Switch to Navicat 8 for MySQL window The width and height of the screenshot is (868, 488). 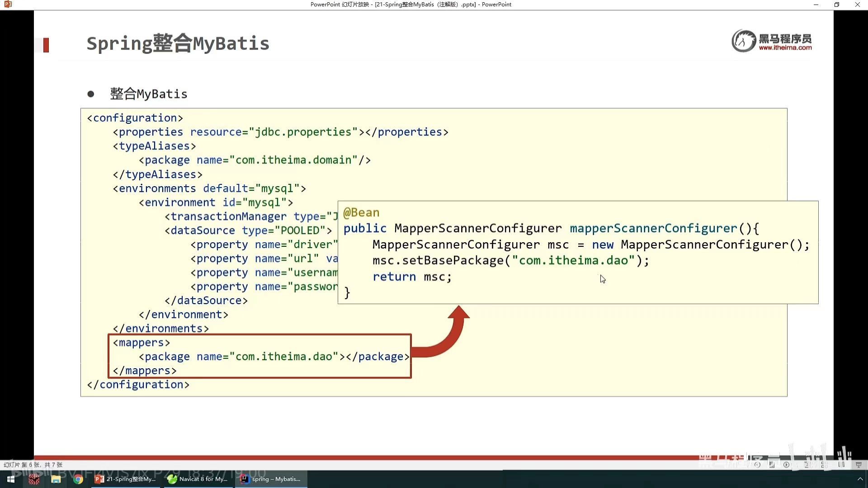198,479
